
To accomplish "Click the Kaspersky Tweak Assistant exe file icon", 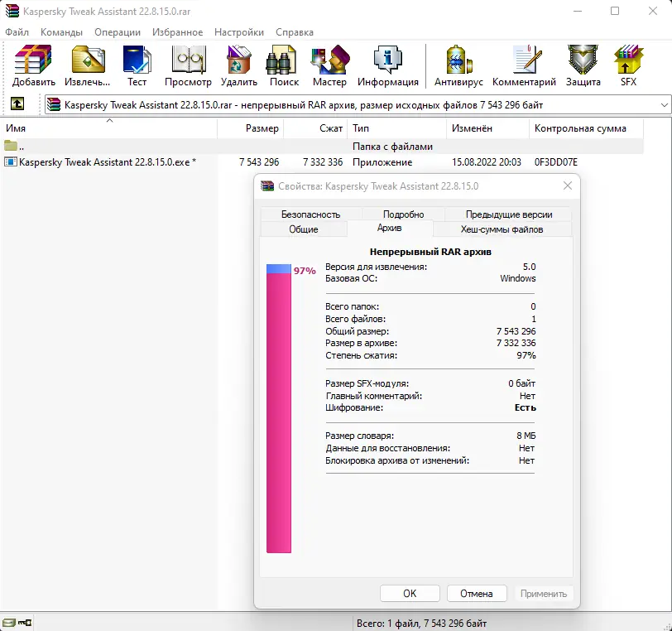I will (x=10, y=161).
